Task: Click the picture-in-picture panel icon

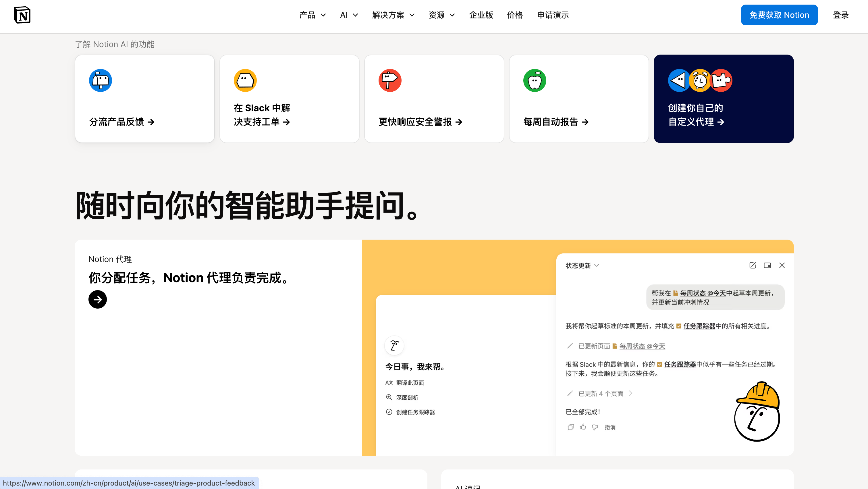Action: point(767,265)
